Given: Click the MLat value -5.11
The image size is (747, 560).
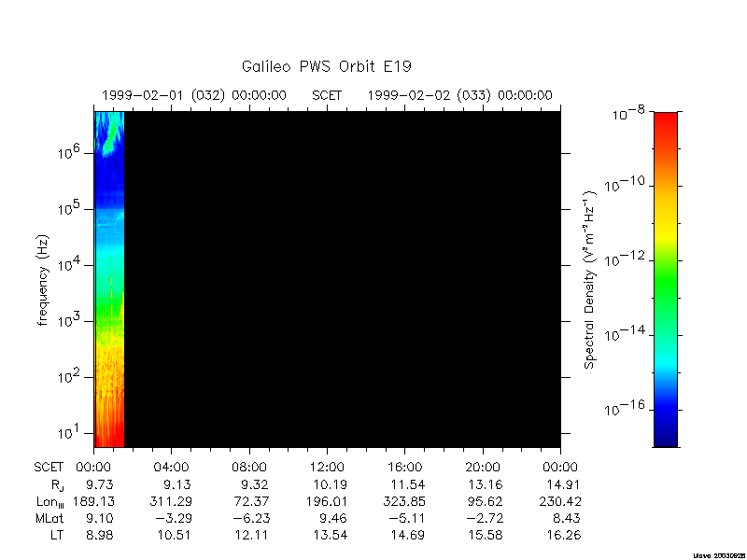Looking at the screenshot, I should [x=407, y=518].
